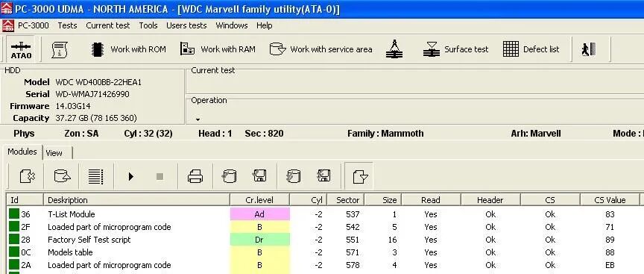Viewport: 644px width, 274px height.
Task: Open the Defect list
Action: [531, 49]
